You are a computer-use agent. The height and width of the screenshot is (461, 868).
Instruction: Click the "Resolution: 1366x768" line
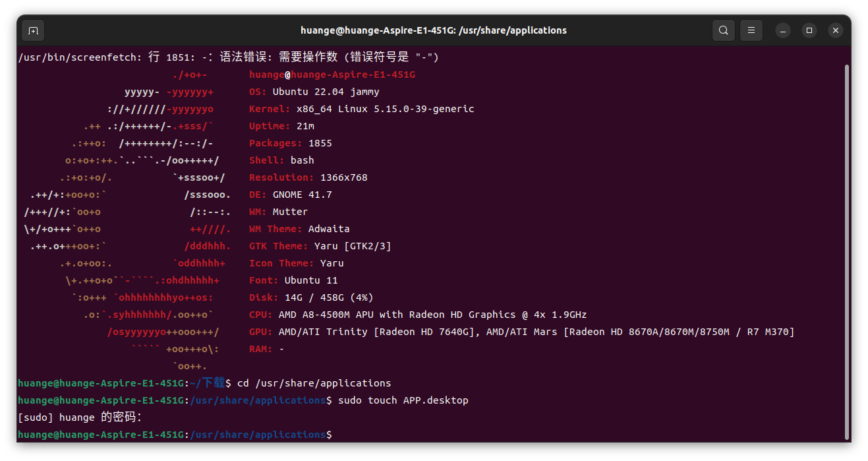(308, 177)
